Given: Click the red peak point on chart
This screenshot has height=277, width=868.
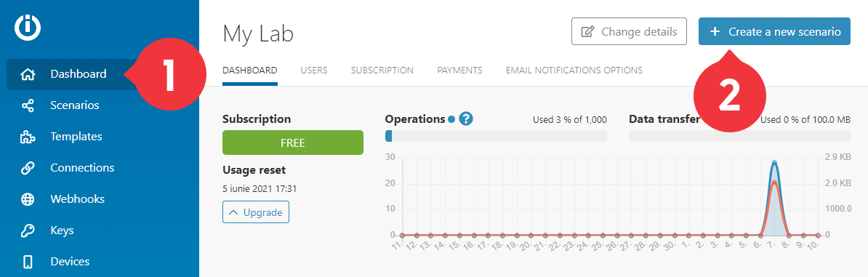Looking at the screenshot, I should pyautogui.click(x=774, y=182).
